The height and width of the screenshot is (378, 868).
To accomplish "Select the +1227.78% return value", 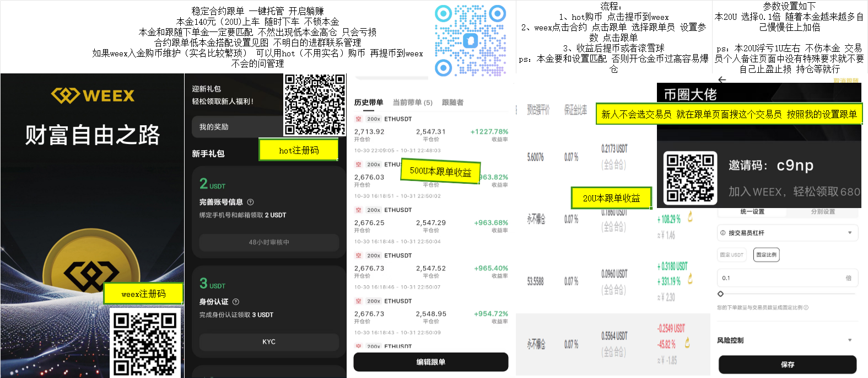I will 489,132.
